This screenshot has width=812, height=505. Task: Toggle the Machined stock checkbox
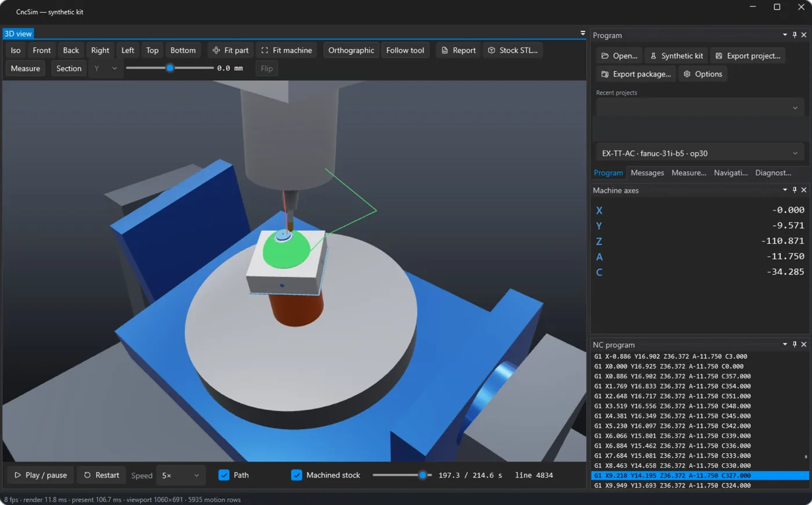296,475
